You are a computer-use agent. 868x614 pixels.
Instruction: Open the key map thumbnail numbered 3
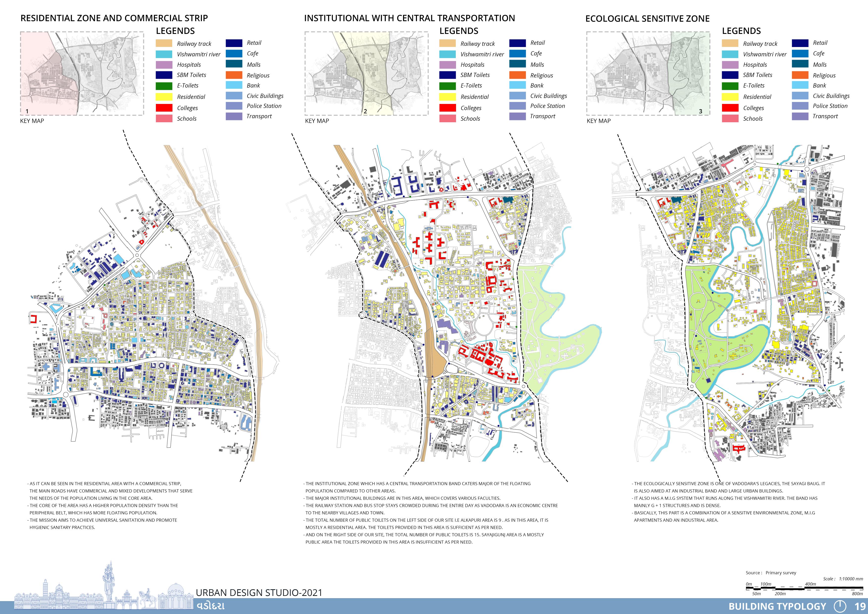(648, 73)
